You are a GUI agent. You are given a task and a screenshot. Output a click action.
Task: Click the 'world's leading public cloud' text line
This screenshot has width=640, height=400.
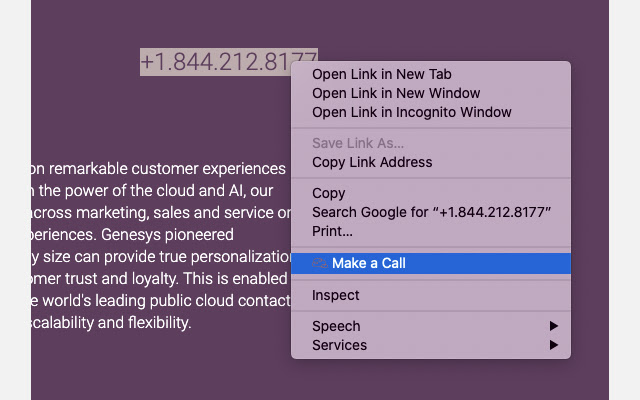(x=150, y=301)
